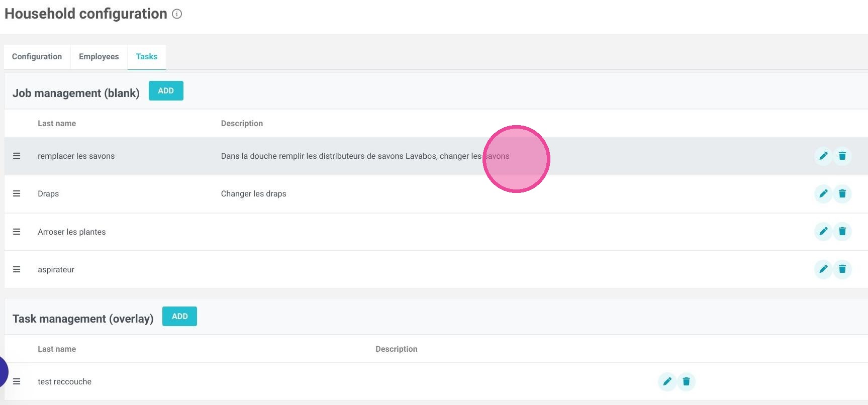The width and height of the screenshot is (868, 405).
Task: Edit the 'aspirateur' job
Action: [x=823, y=269]
